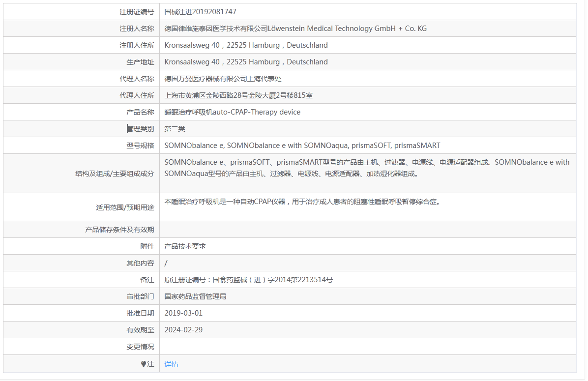Click the 代理人名称 label

(137, 79)
